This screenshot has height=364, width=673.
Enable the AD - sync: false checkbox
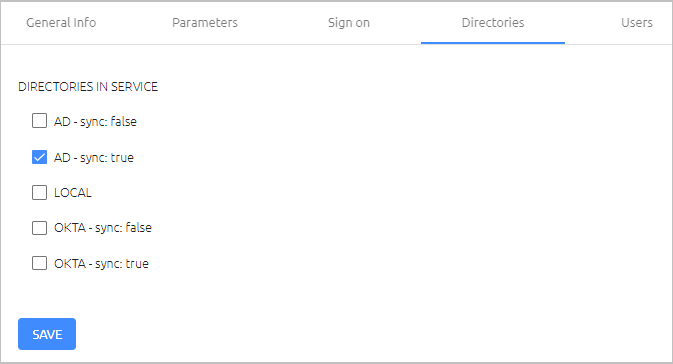click(39, 121)
